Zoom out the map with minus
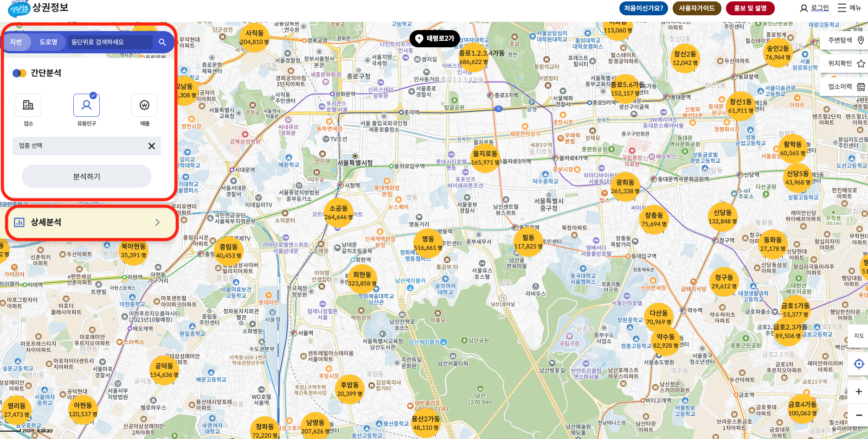Image resolution: width=868 pixels, height=439 pixels. pos(859,415)
